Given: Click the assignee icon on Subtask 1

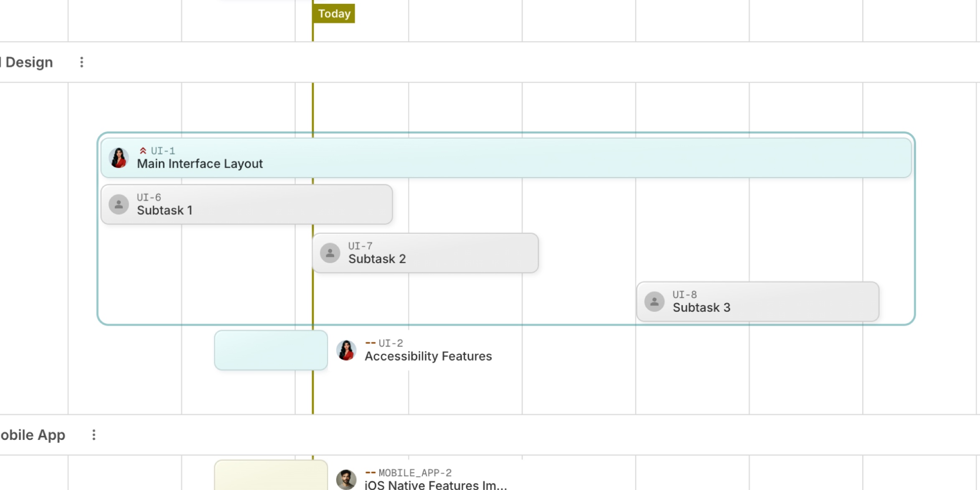Looking at the screenshot, I should click(x=119, y=204).
